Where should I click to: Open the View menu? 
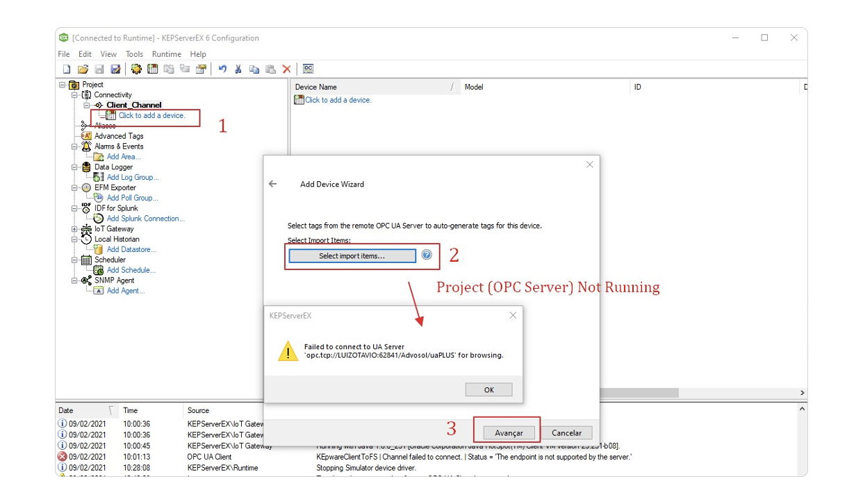click(x=108, y=54)
